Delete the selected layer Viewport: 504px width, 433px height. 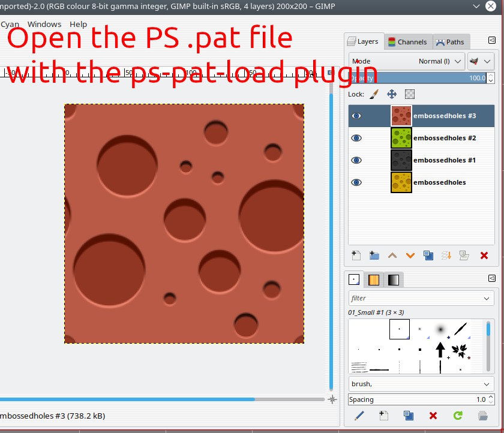[484, 255]
